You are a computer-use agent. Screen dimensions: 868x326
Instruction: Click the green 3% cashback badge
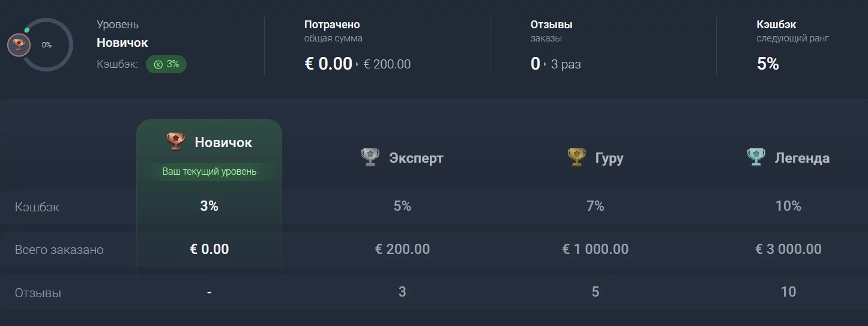pos(166,64)
